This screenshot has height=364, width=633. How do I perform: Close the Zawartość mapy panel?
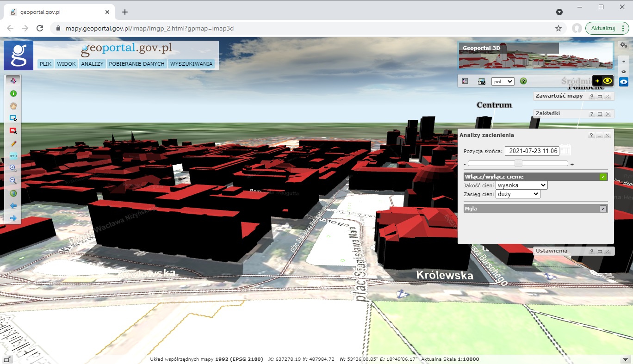click(608, 96)
